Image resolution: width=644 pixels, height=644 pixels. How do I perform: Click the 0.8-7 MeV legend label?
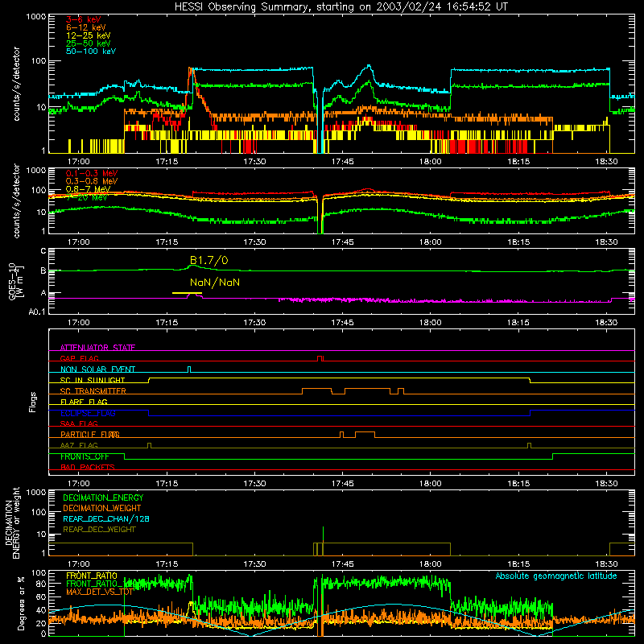(x=88, y=189)
